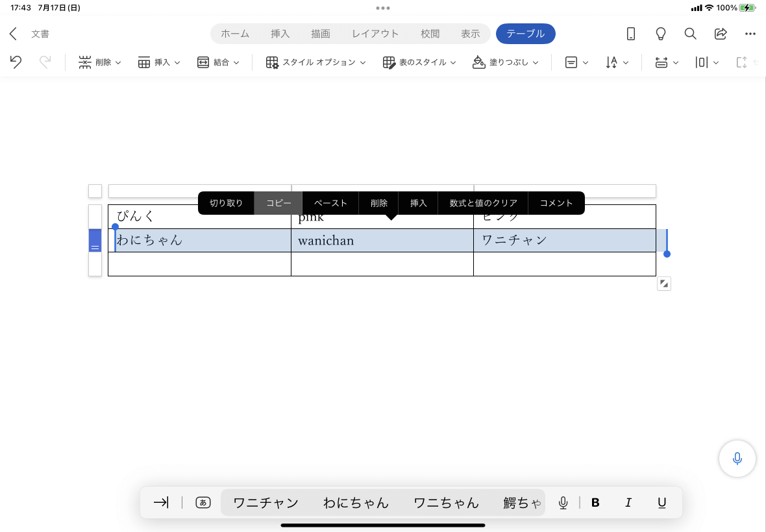Viewport: 766px width, 532px height.
Task: Tap the wanichan table cell
Action: tap(382, 241)
